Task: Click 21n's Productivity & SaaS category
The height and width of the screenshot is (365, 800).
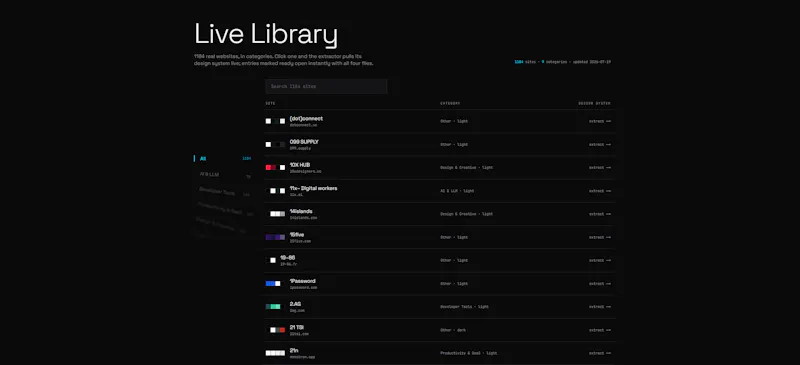Action: point(469,353)
